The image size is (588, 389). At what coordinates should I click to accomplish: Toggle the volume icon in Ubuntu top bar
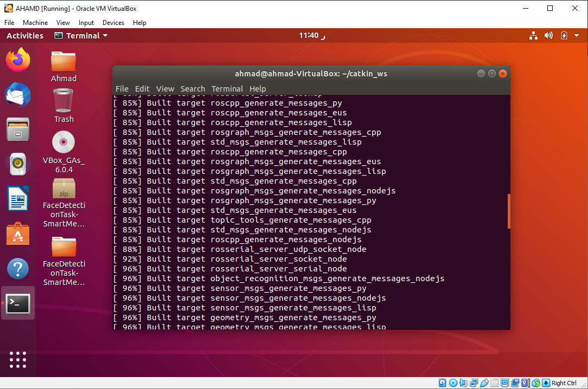tap(548, 35)
